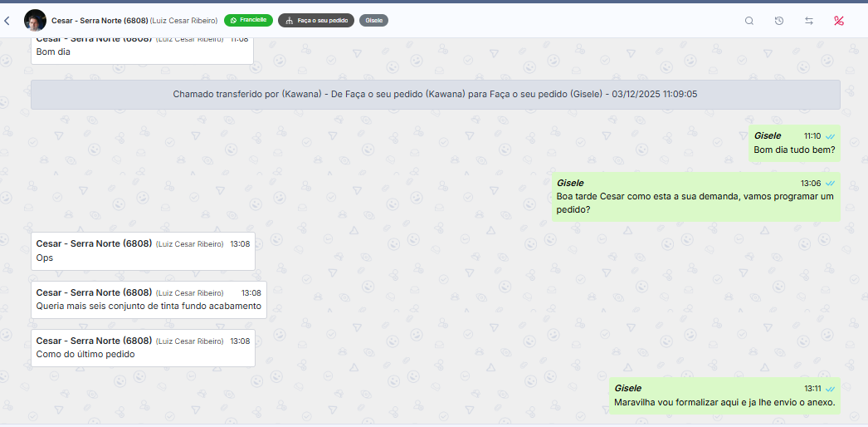Click the ticket transferred notice banner
This screenshot has height=427, width=868.
click(x=435, y=95)
